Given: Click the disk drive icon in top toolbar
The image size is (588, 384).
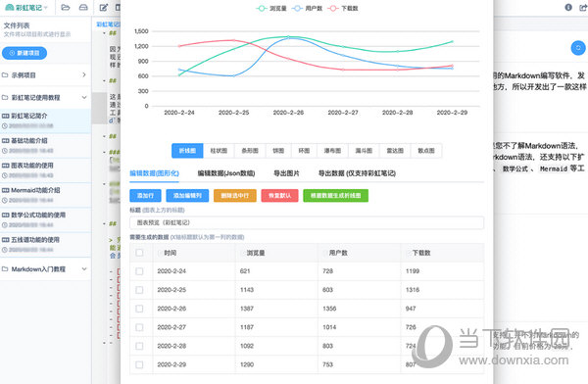Looking at the screenshot, I should [x=83, y=8].
